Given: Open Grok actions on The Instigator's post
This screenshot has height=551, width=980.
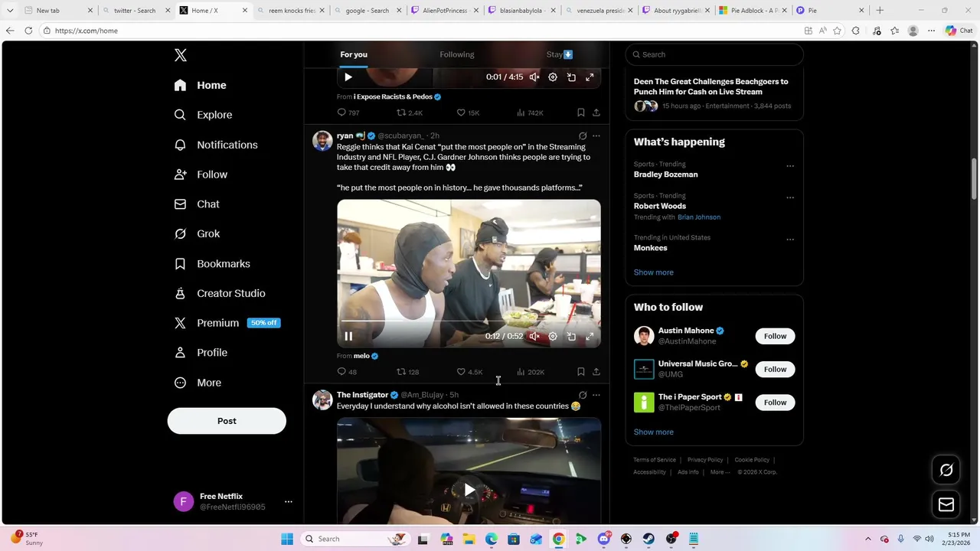Looking at the screenshot, I should pos(583,396).
